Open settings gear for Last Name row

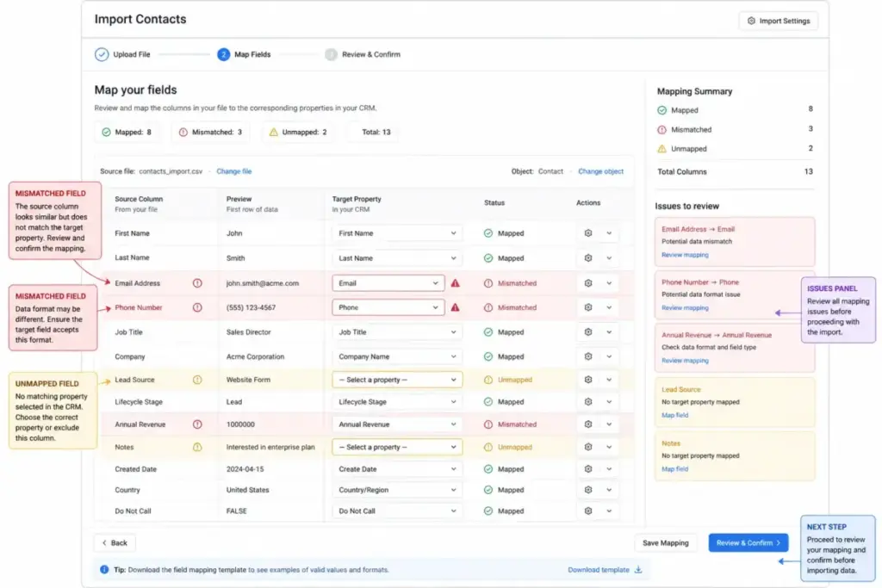click(x=587, y=258)
